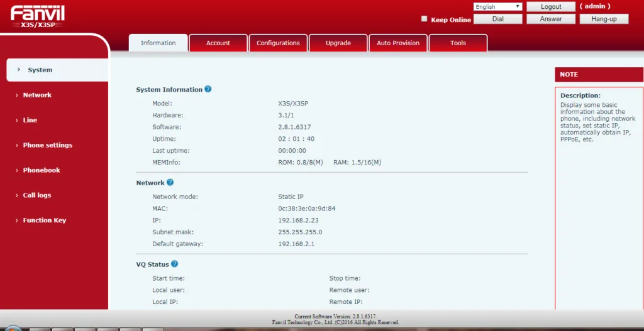Switch to the Account tab
Image resolution: width=644 pixels, height=331 pixels.
click(218, 43)
